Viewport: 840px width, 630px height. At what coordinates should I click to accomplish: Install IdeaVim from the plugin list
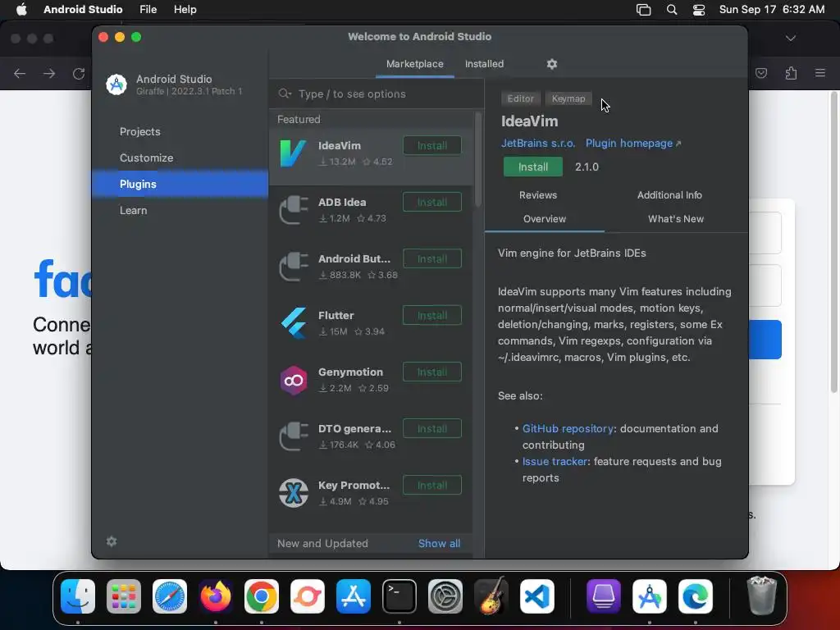[431, 146]
